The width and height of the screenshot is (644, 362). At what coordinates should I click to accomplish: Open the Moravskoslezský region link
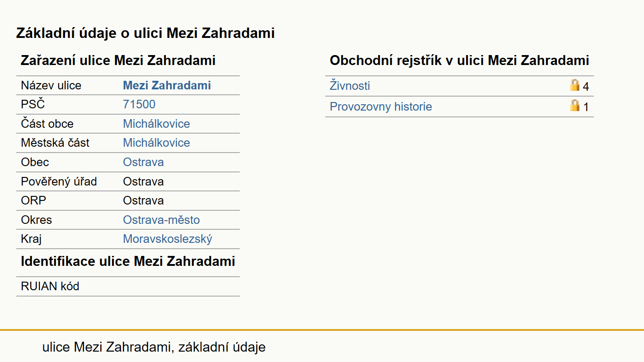168,239
